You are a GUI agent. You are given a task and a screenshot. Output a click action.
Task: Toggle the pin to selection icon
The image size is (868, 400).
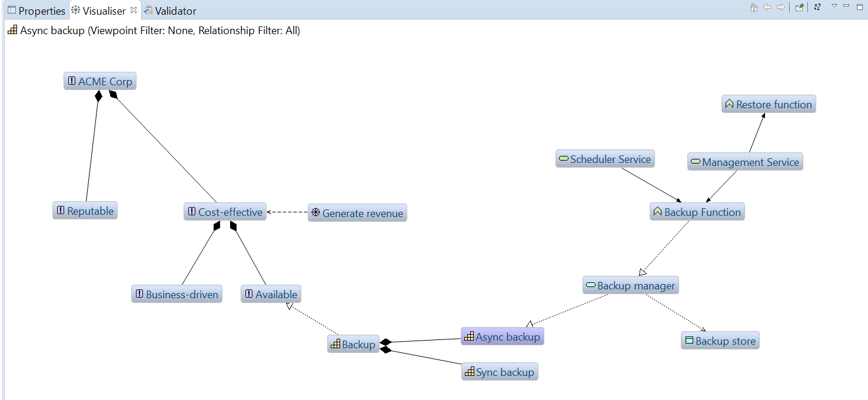point(799,8)
